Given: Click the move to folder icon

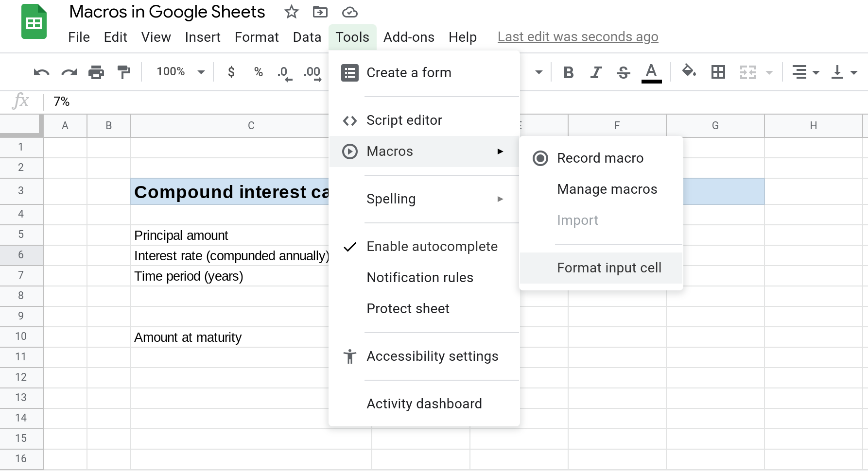Looking at the screenshot, I should click(320, 12).
